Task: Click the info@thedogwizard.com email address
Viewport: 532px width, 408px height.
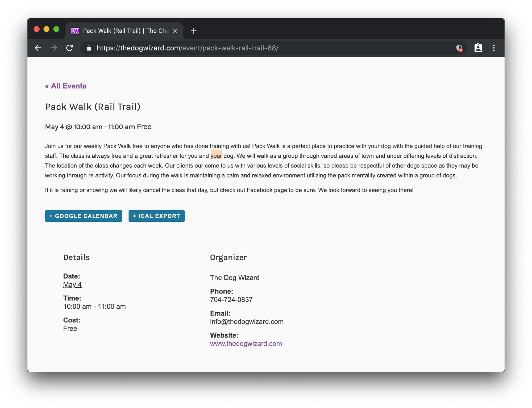Action: click(247, 322)
